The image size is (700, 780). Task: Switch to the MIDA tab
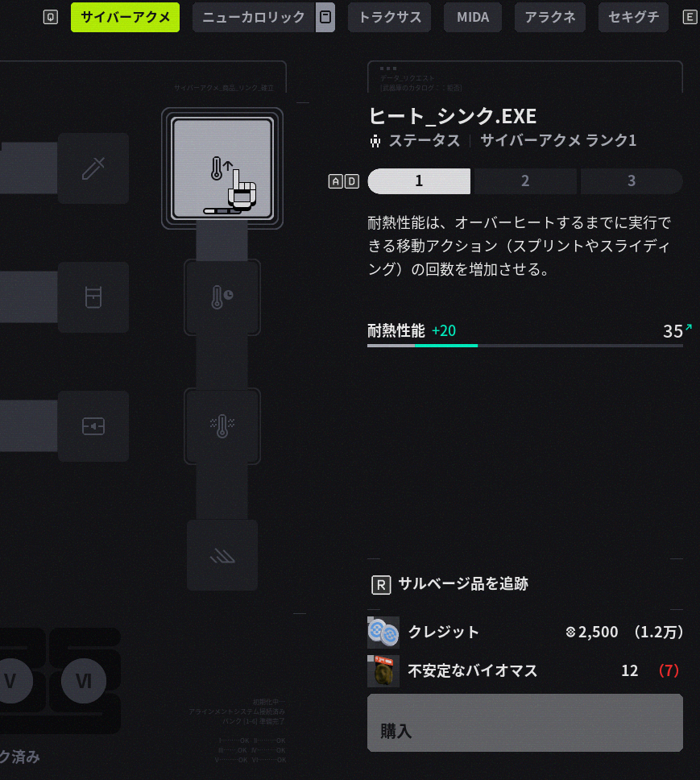tap(473, 17)
